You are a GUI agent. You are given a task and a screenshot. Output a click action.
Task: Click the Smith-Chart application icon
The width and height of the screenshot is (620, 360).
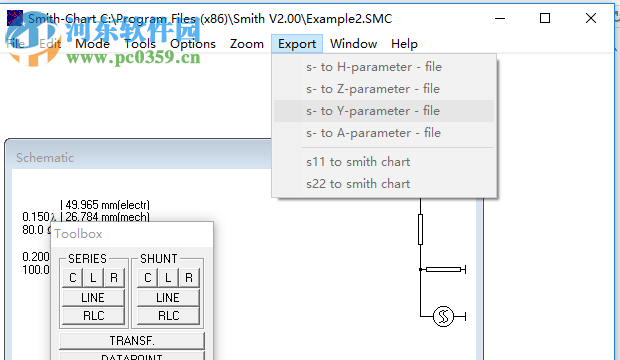pos(15,18)
